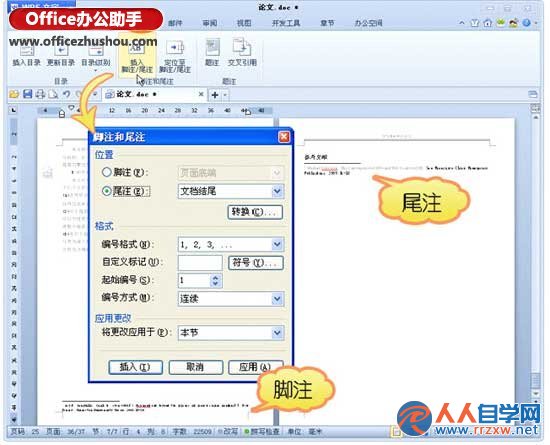Close the 脚注和尾注 dialog with red X

click(x=284, y=137)
